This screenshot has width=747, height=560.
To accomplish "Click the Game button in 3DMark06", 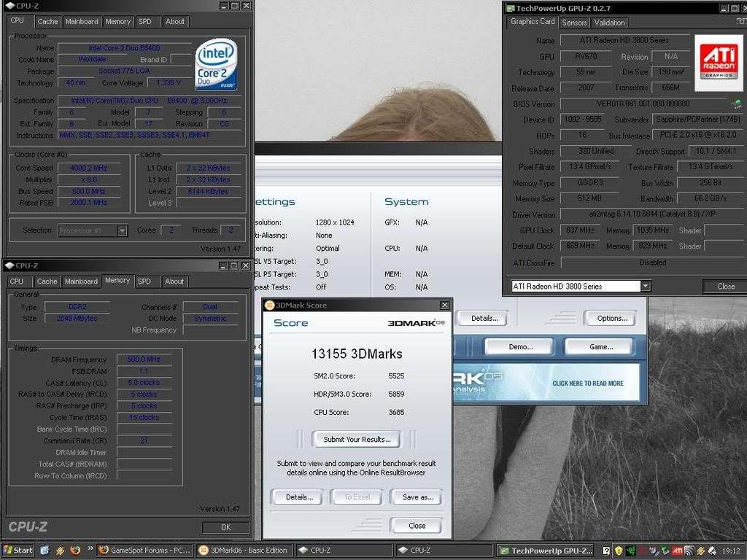I will (601, 346).
